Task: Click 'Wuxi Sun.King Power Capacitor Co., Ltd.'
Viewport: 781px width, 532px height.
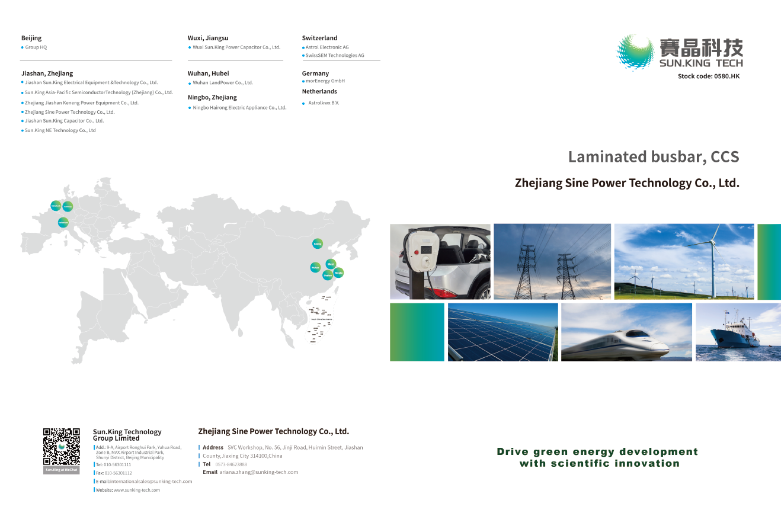Action: tap(236, 47)
